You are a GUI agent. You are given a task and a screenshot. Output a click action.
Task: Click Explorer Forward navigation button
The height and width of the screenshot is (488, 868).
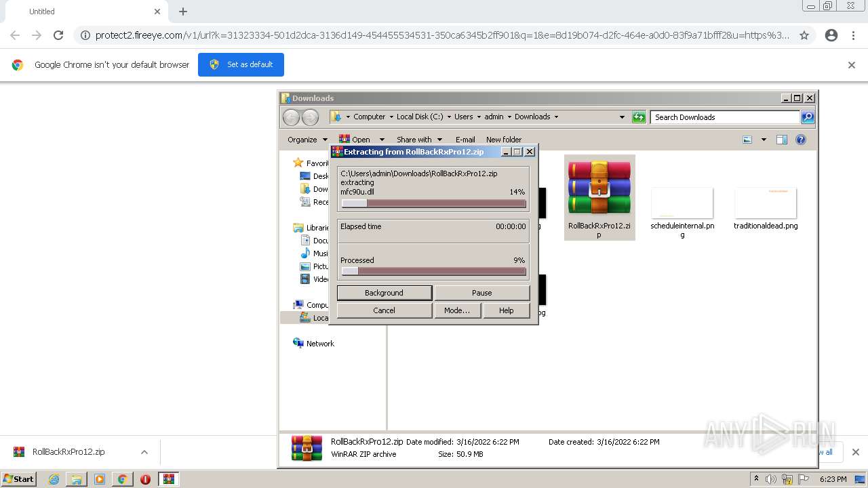(310, 117)
